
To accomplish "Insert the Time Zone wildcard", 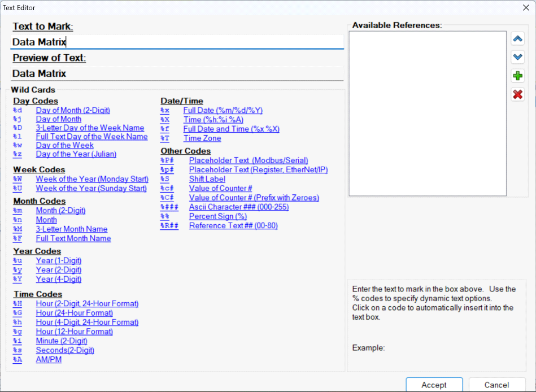I will point(202,138).
